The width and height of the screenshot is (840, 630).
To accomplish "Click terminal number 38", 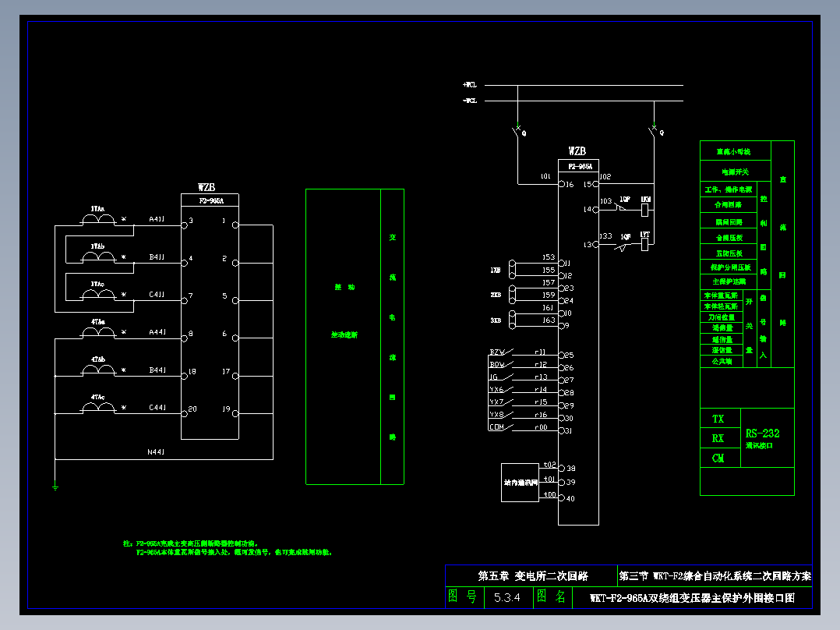I will pyautogui.click(x=571, y=469).
